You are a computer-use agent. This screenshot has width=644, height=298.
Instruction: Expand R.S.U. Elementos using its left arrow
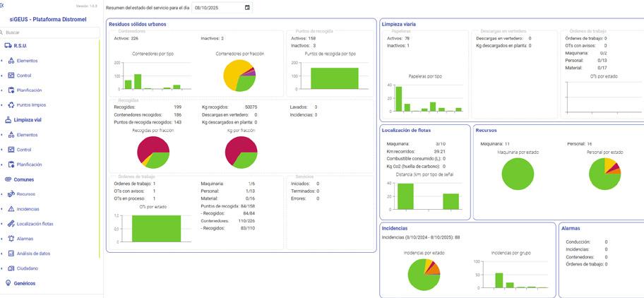coord(1,61)
